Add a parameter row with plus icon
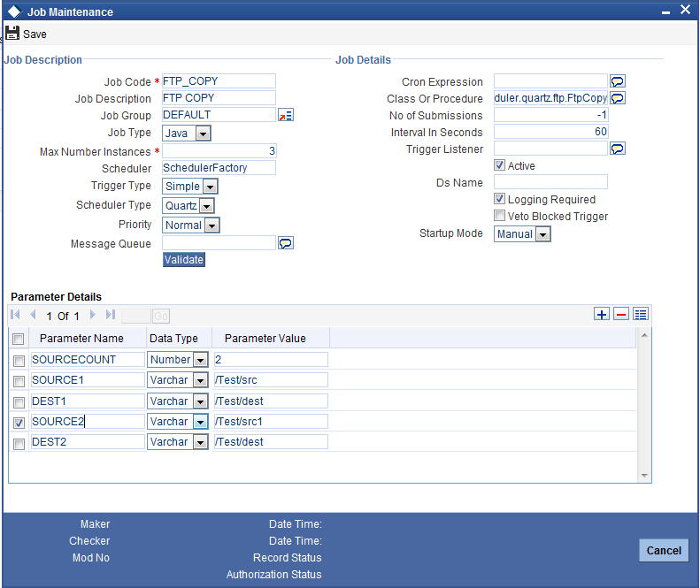 click(602, 314)
